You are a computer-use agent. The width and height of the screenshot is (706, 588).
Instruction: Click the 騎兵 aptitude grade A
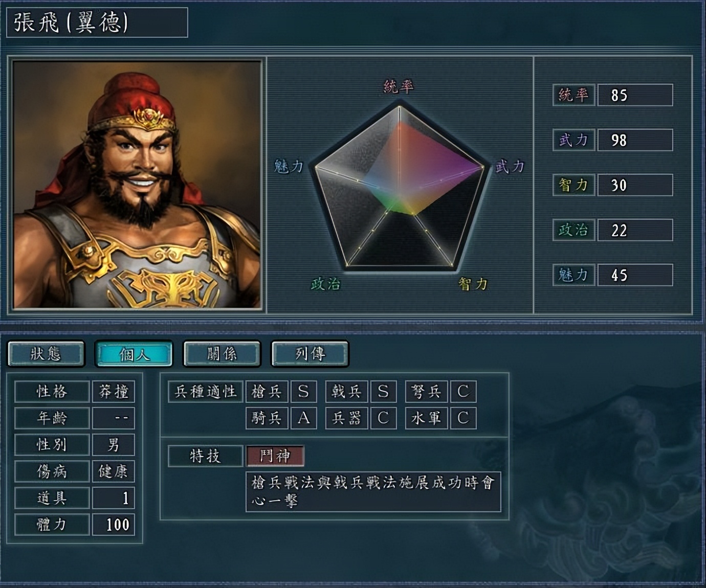point(303,418)
